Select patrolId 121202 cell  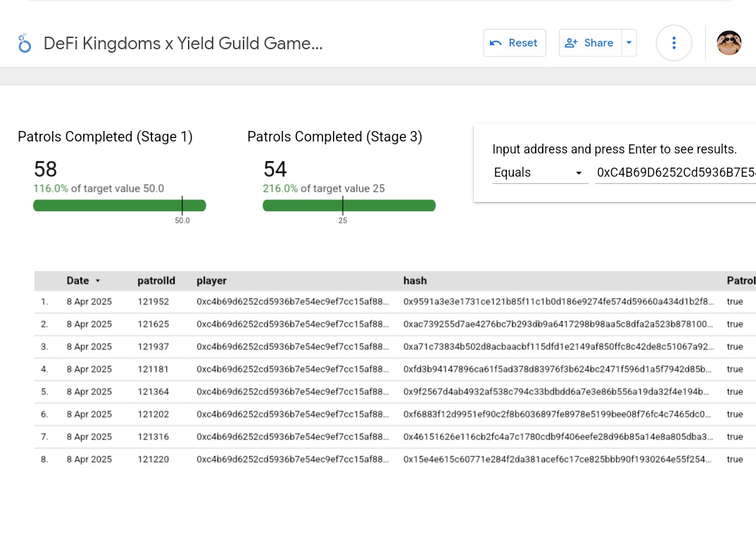click(153, 414)
